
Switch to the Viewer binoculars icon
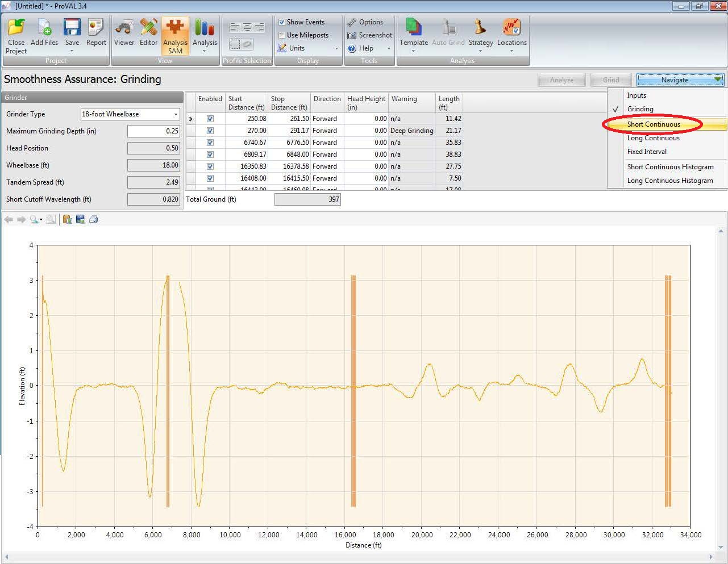[x=124, y=28]
